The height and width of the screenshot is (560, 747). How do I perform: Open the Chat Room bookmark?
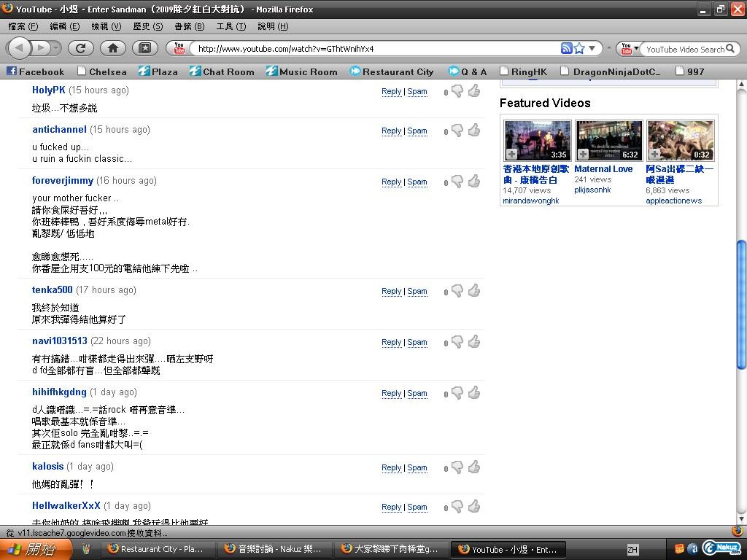click(222, 71)
